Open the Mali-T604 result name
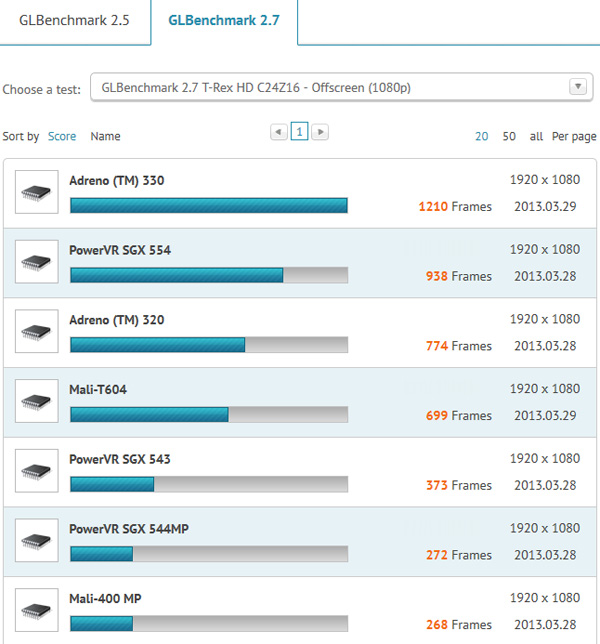 (98, 389)
